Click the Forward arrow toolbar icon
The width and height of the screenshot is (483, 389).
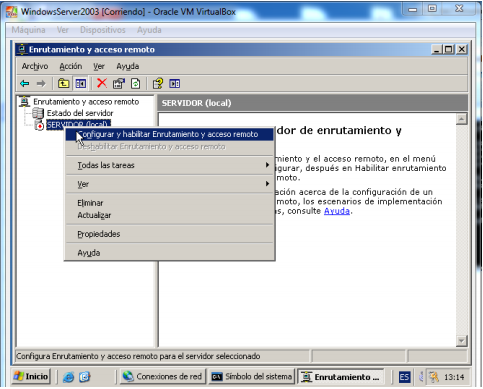point(41,83)
